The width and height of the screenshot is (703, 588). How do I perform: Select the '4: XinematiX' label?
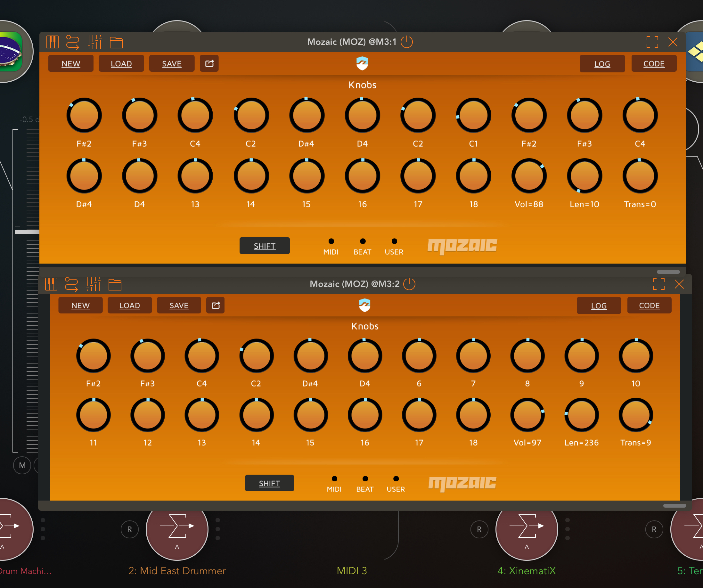[x=527, y=571]
